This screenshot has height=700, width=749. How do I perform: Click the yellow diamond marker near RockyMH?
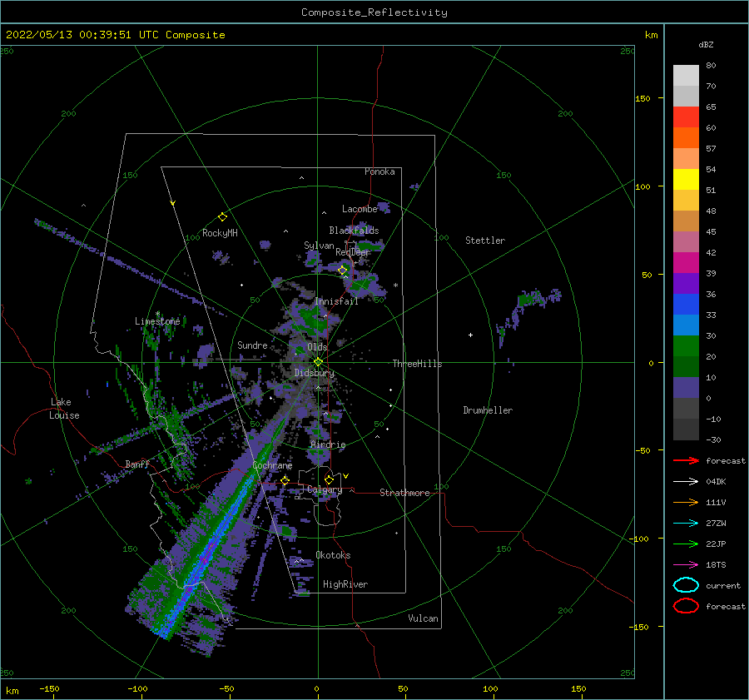point(222,217)
